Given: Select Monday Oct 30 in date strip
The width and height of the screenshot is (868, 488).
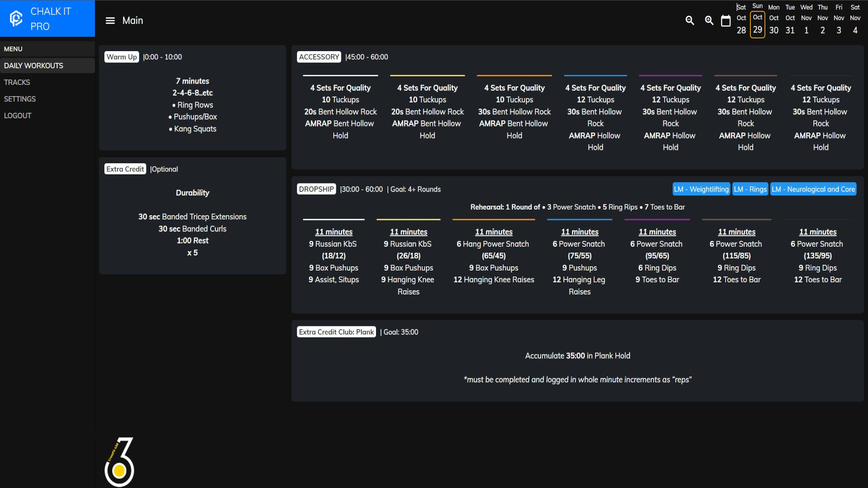Looking at the screenshot, I should (774, 19).
